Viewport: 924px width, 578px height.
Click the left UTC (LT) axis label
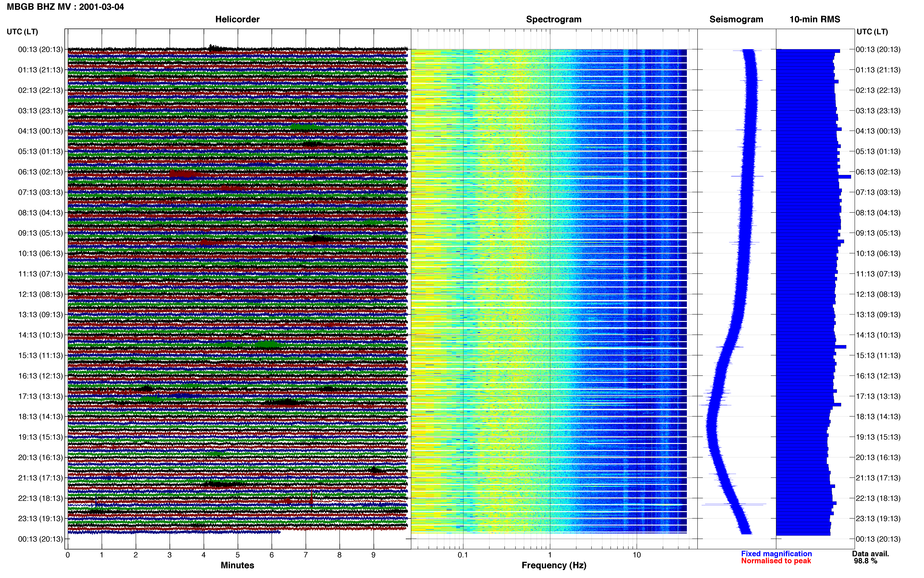[x=22, y=32]
